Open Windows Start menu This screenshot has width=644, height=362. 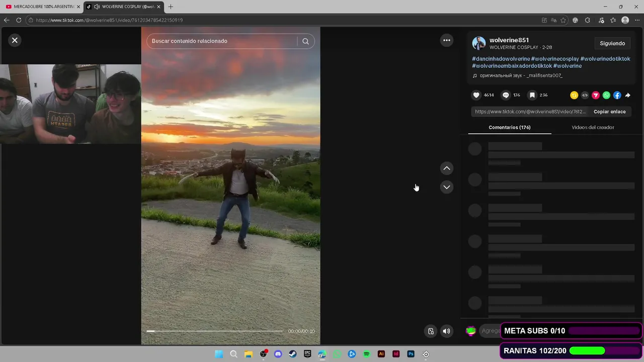pos(219,354)
